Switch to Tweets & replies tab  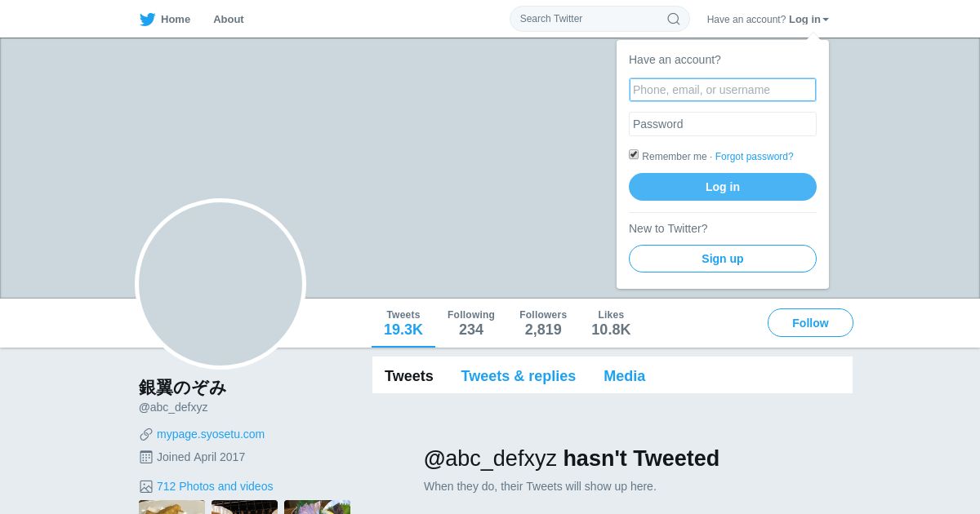pyautogui.click(x=518, y=376)
